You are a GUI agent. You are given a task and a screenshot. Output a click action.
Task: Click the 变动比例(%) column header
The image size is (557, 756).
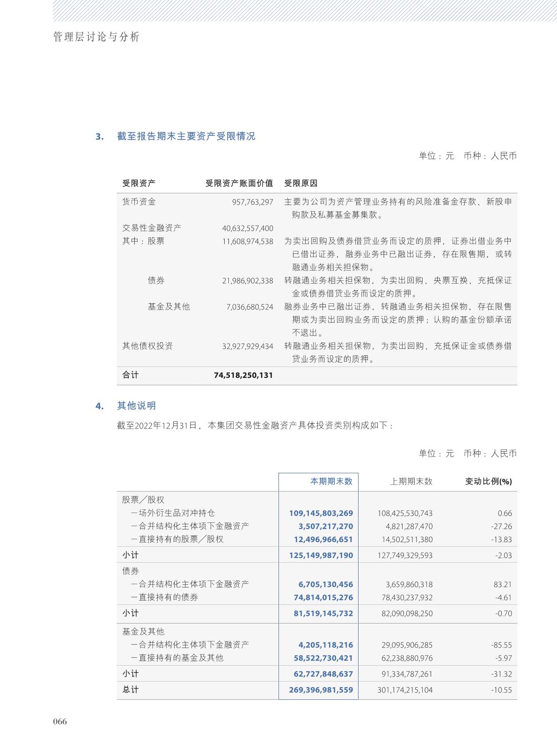[488, 481]
